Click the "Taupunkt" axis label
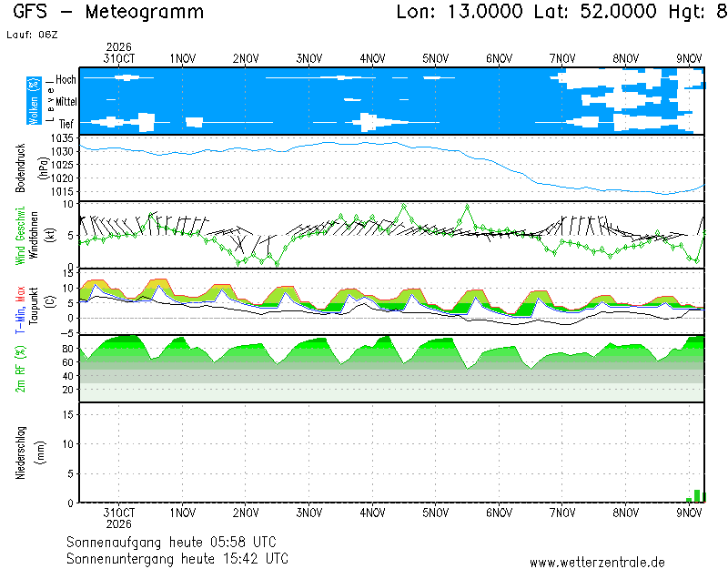This screenshot has width=728, height=569. coord(34,307)
